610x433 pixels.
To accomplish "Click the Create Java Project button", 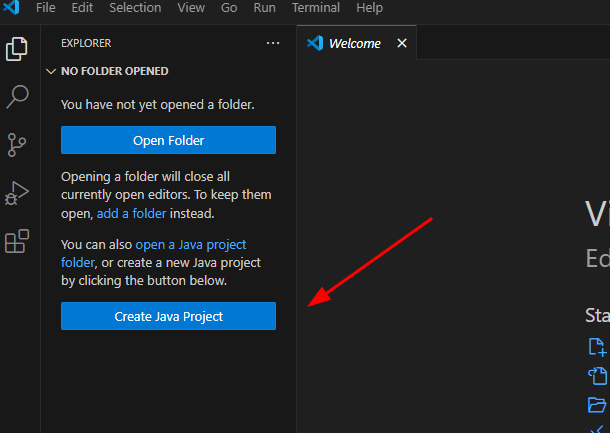I will point(168,316).
